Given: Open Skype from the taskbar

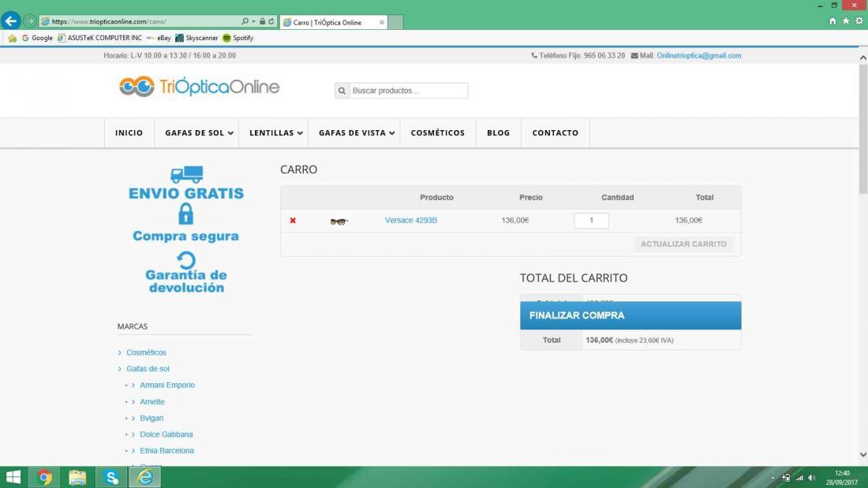Looking at the screenshot, I should click(111, 477).
